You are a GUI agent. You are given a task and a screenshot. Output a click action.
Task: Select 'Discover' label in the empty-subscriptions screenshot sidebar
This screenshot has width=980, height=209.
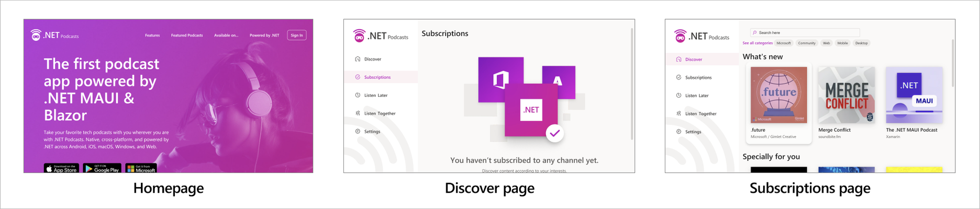point(373,59)
